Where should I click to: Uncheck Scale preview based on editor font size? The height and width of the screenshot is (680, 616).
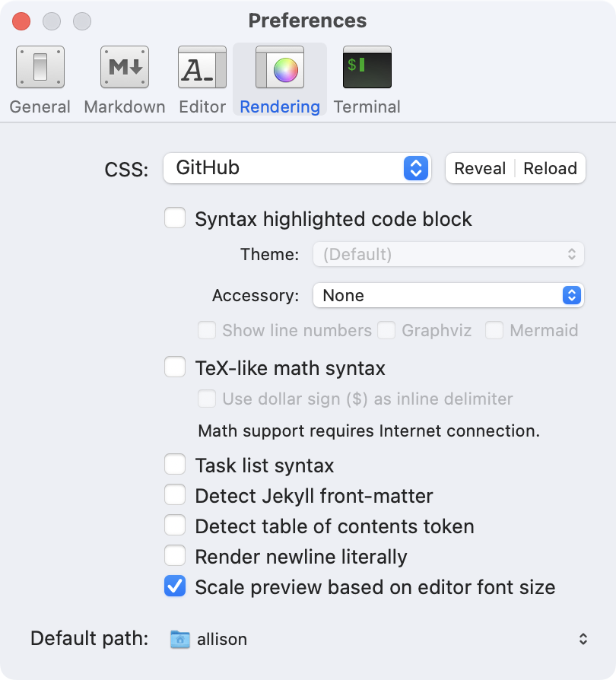[x=176, y=587]
